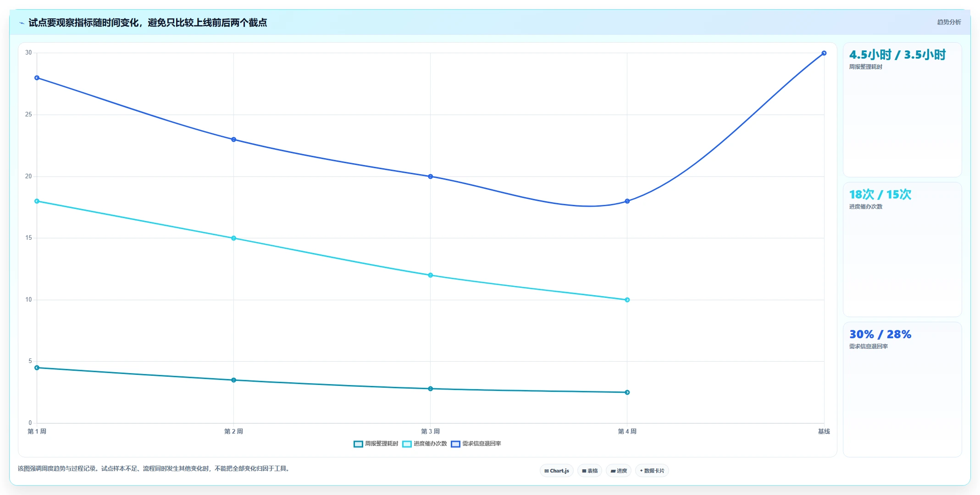Click the 表格 chip
This screenshot has height=495, width=980.
click(590, 471)
